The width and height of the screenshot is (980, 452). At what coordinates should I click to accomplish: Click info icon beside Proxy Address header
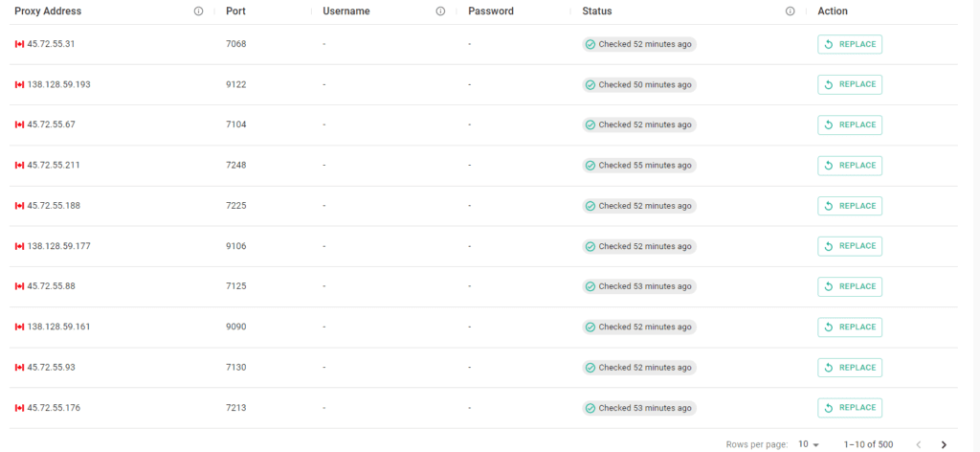click(199, 11)
